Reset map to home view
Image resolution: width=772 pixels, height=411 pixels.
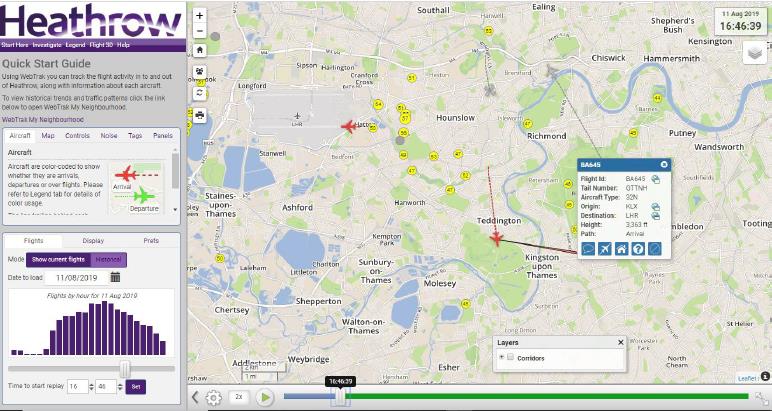click(x=199, y=50)
